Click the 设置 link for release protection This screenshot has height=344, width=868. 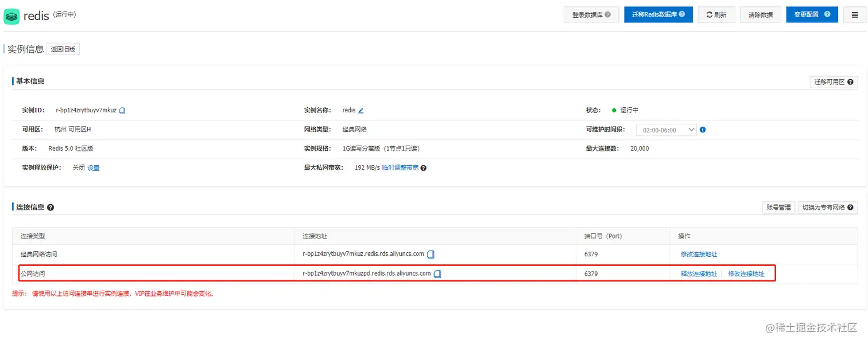(x=93, y=168)
